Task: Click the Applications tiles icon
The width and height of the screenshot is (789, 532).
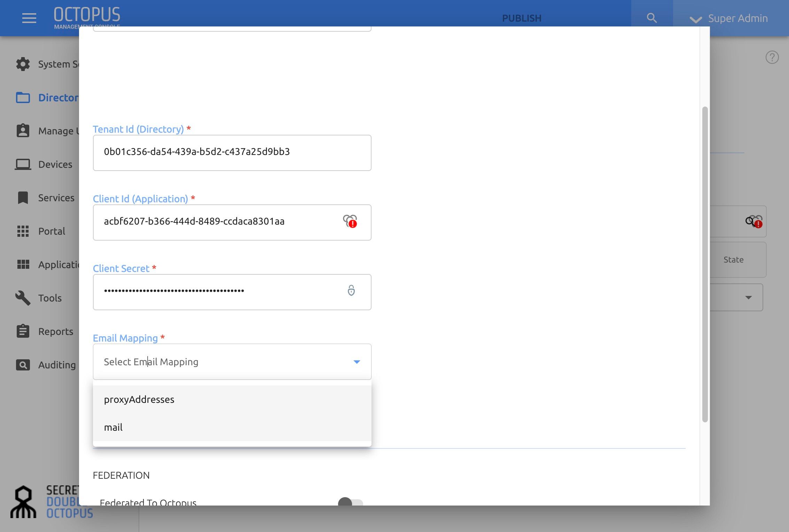Action: point(23,265)
